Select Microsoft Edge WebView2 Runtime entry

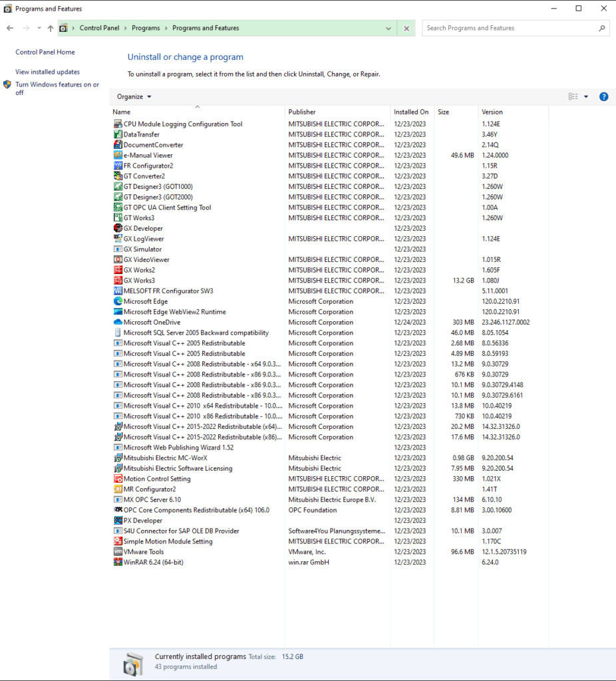[x=329, y=311]
